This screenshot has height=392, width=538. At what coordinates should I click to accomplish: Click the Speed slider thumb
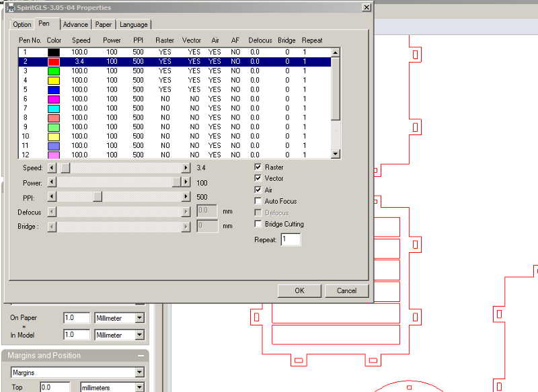(65, 167)
